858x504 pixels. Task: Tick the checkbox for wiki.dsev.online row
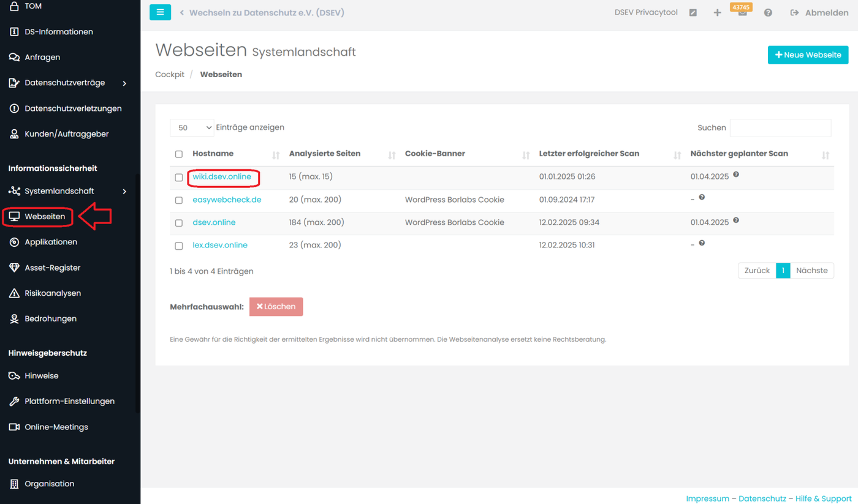point(179,178)
